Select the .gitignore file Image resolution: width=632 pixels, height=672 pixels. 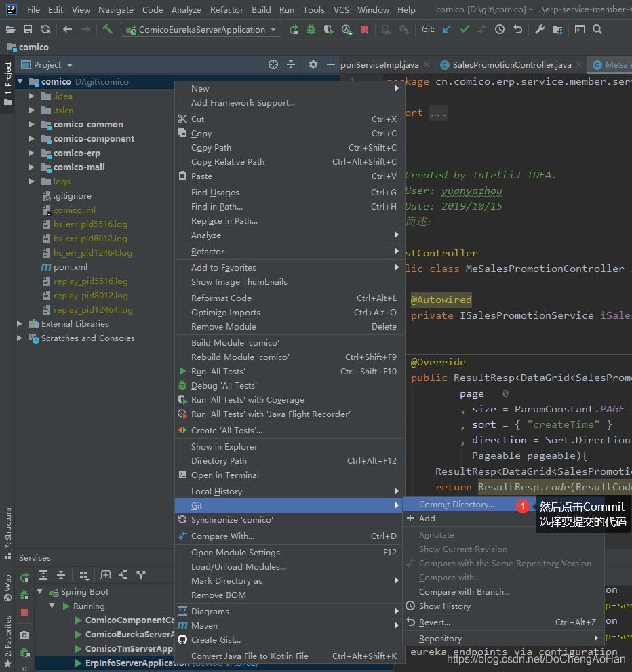click(73, 196)
